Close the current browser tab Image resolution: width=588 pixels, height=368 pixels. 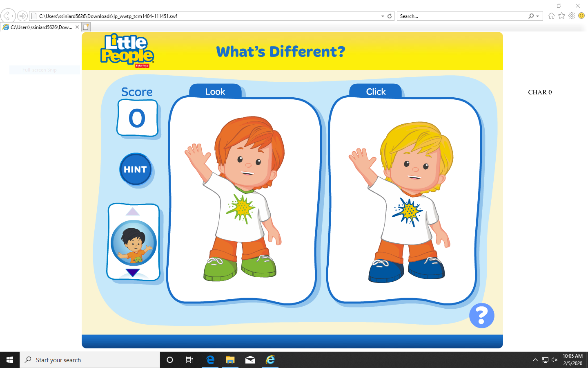pos(77,27)
